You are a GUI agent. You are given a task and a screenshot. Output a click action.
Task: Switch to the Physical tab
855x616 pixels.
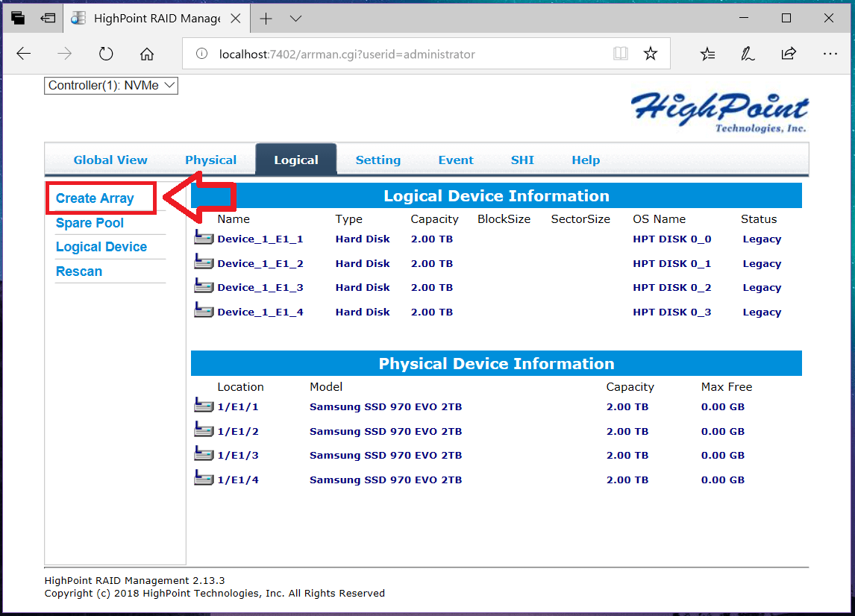pos(210,160)
